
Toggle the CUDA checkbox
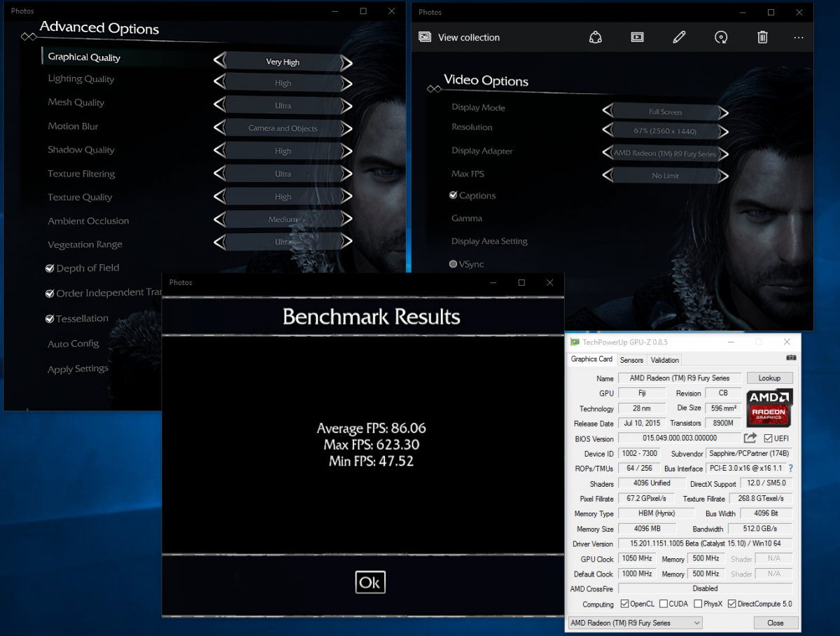(x=663, y=604)
